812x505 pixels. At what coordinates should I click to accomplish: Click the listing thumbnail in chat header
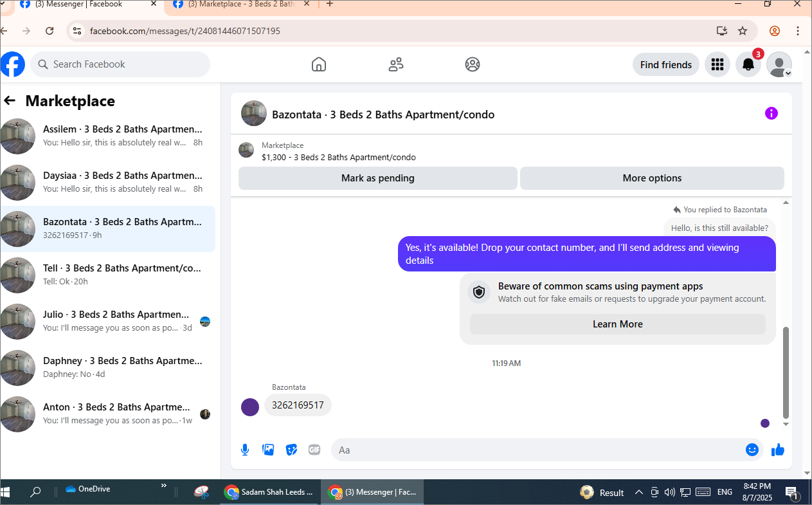point(254,113)
